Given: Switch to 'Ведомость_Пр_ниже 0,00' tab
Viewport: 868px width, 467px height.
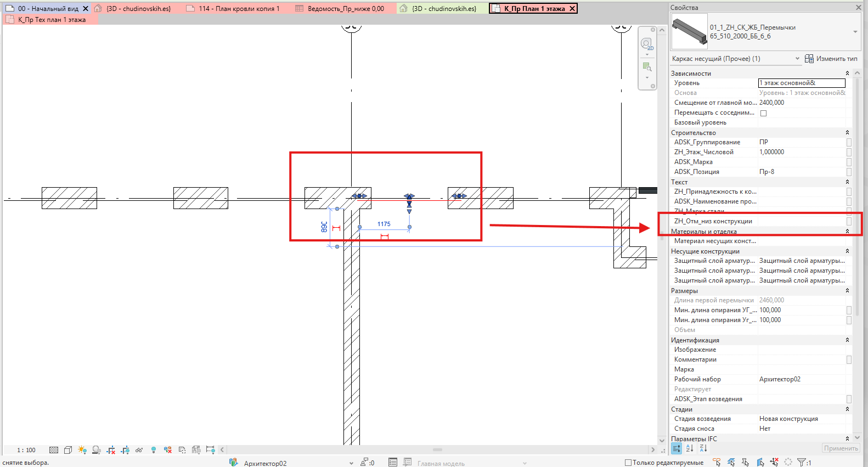Looking at the screenshot, I should [x=340, y=8].
